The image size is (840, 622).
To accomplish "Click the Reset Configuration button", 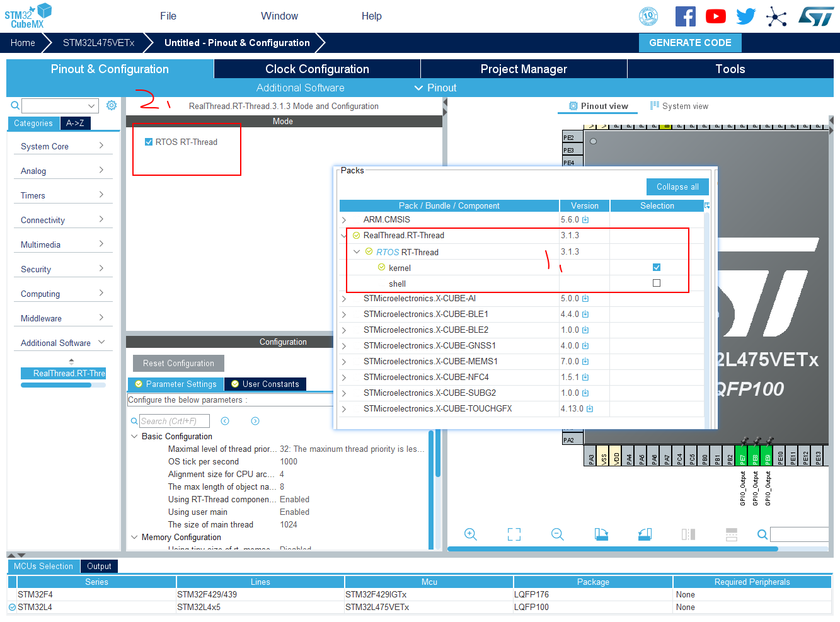I will tap(178, 363).
